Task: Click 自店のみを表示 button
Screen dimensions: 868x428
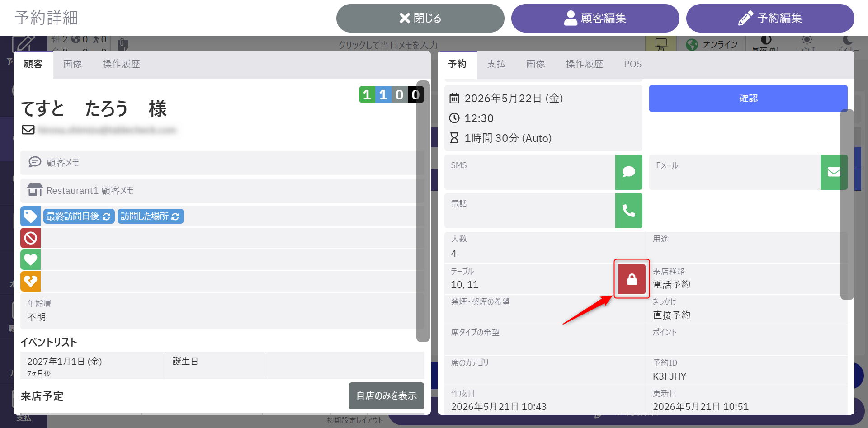Action: click(386, 395)
